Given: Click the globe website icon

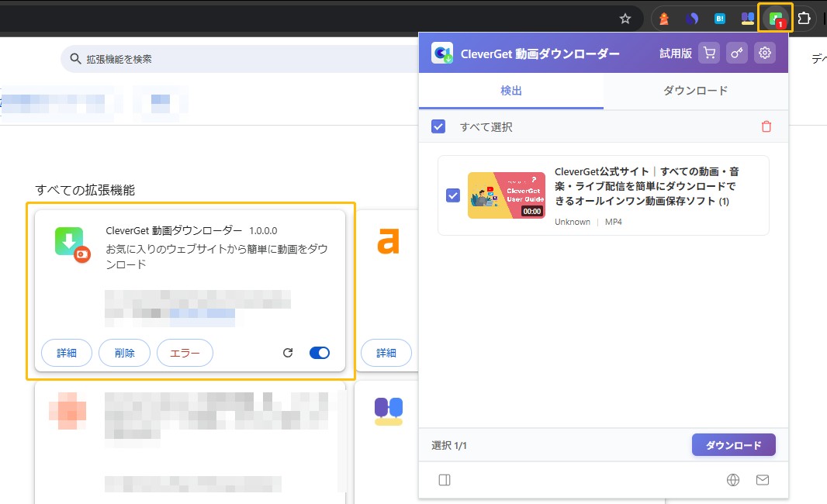Looking at the screenshot, I should pyautogui.click(x=733, y=480).
